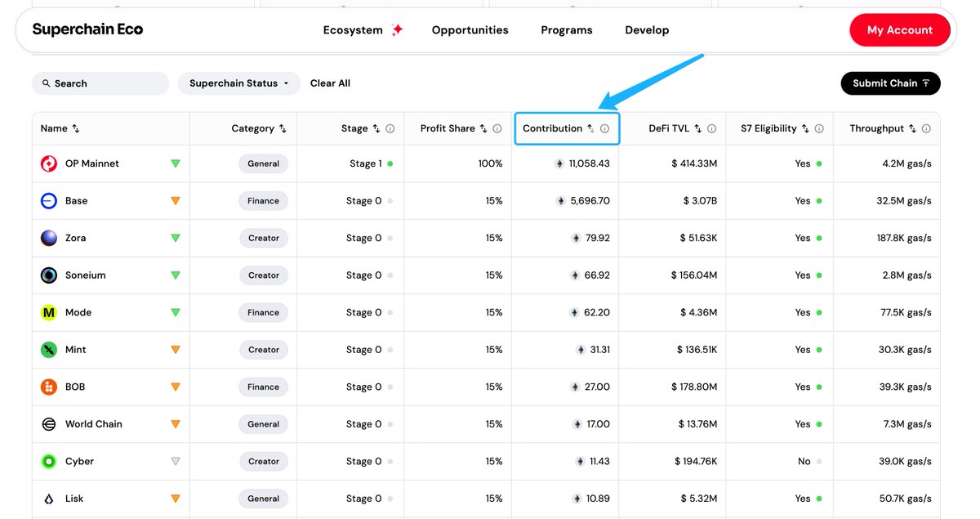Screen dimensions: 980x519
Task: Open DeFi TVL info icon
Action: [712, 128]
